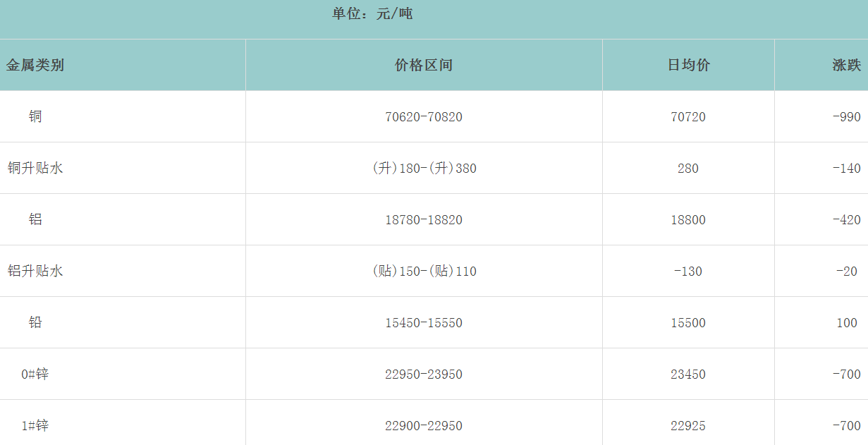
Task: Click the 单位：元/吨 unit label
Action: (x=372, y=13)
